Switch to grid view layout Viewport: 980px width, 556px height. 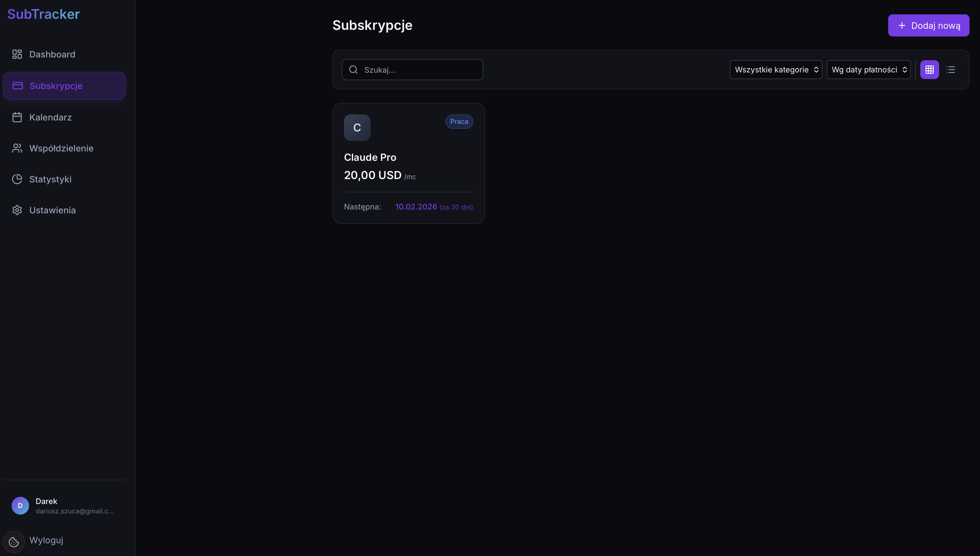pos(930,70)
